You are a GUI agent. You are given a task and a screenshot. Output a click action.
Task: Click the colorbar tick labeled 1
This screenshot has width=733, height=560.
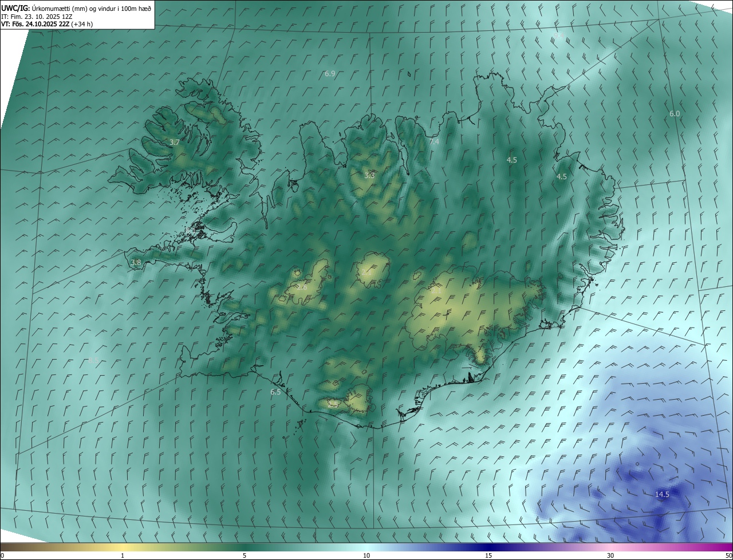(x=123, y=555)
